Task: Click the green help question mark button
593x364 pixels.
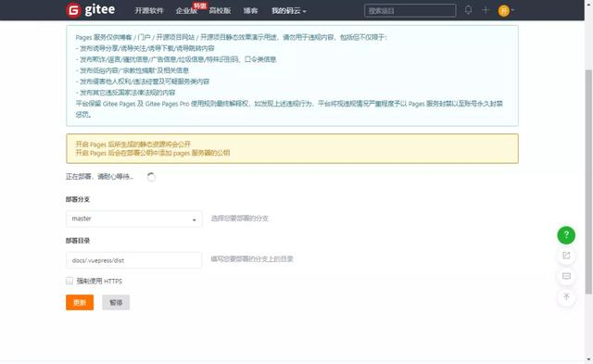Action: [x=566, y=235]
